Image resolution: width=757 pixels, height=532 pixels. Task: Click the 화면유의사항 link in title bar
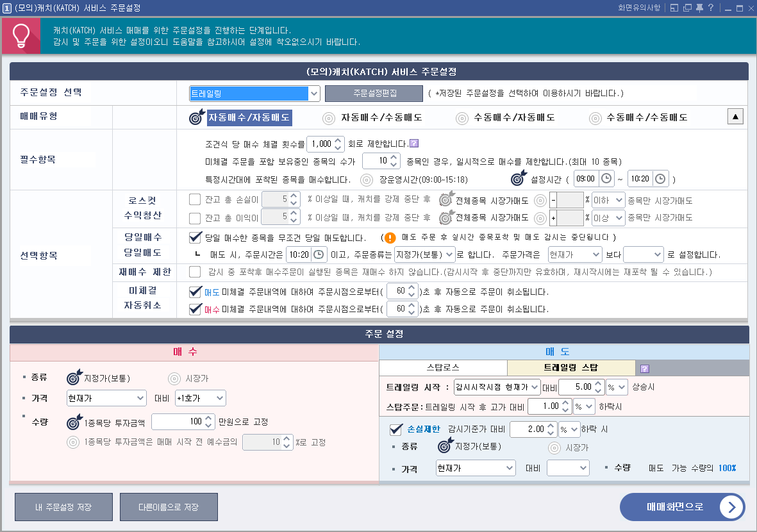[x=639, y=8]
